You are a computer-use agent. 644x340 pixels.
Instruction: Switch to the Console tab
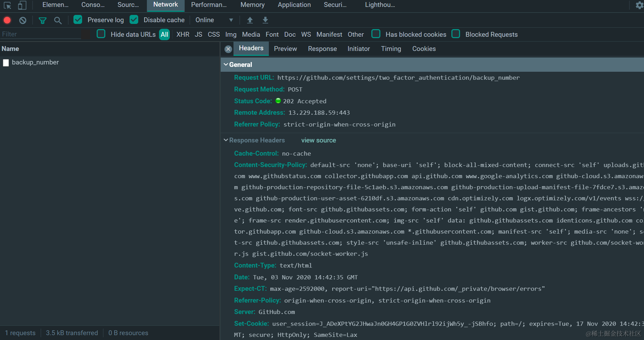[93, 5]
